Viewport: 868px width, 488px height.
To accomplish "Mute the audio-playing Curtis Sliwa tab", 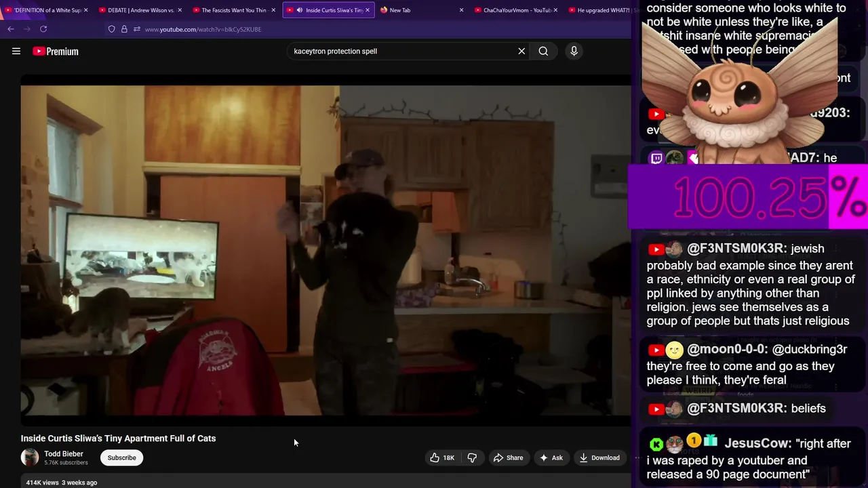I will coord(299,10).
